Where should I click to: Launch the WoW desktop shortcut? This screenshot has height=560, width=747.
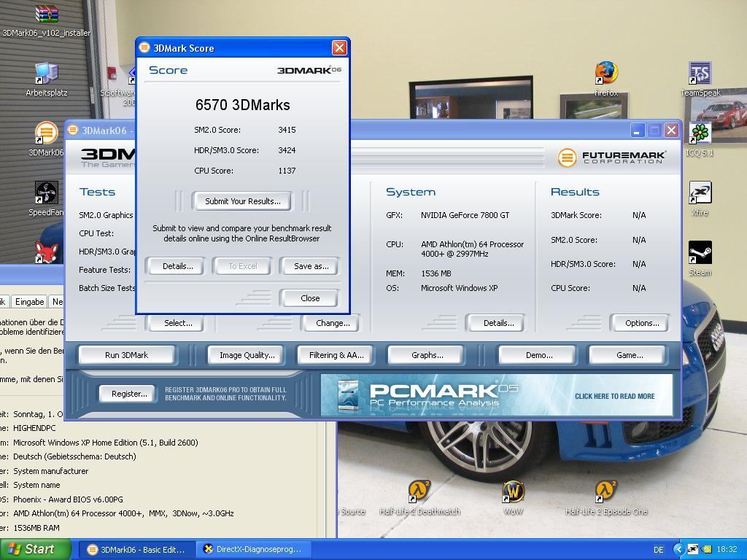[x=513, y=491]
